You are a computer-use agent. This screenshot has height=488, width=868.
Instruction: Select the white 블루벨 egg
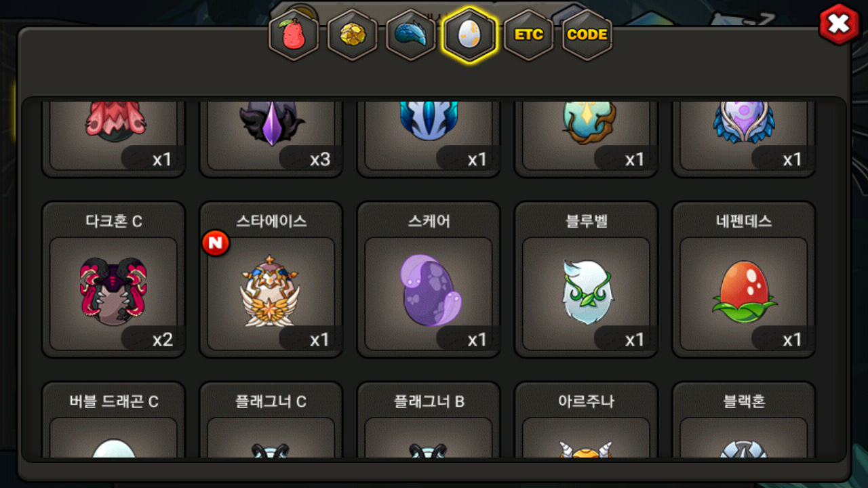pos(586,279)
